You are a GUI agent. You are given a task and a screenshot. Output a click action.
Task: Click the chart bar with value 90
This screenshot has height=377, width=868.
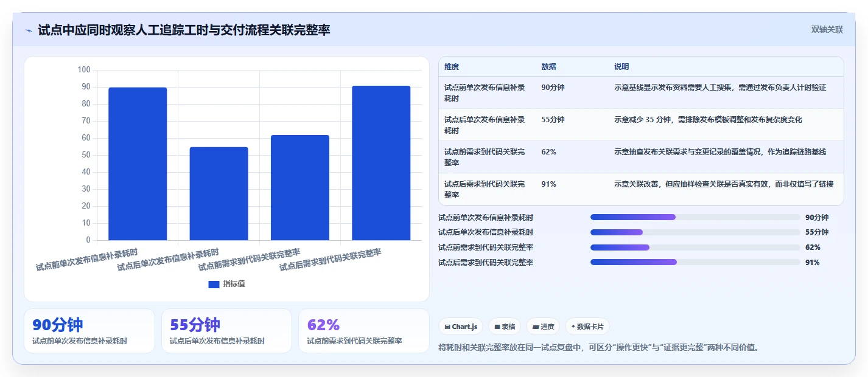coord(138,164)
